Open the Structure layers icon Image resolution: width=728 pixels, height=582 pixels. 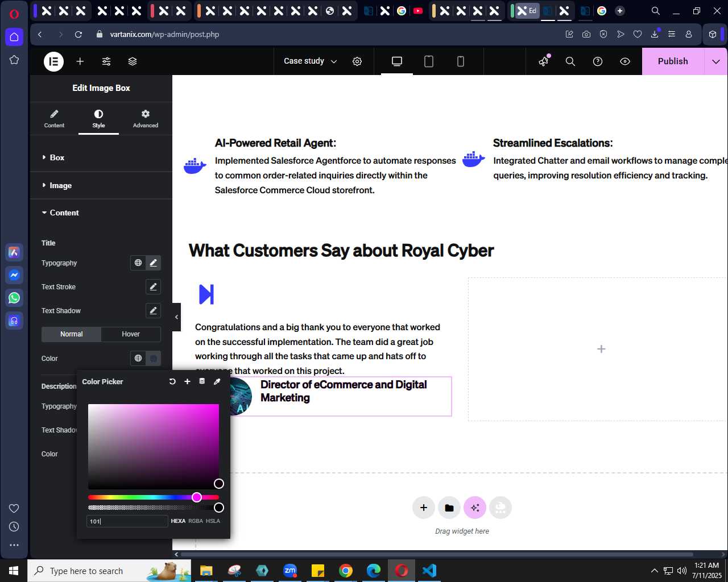(133, 61)
